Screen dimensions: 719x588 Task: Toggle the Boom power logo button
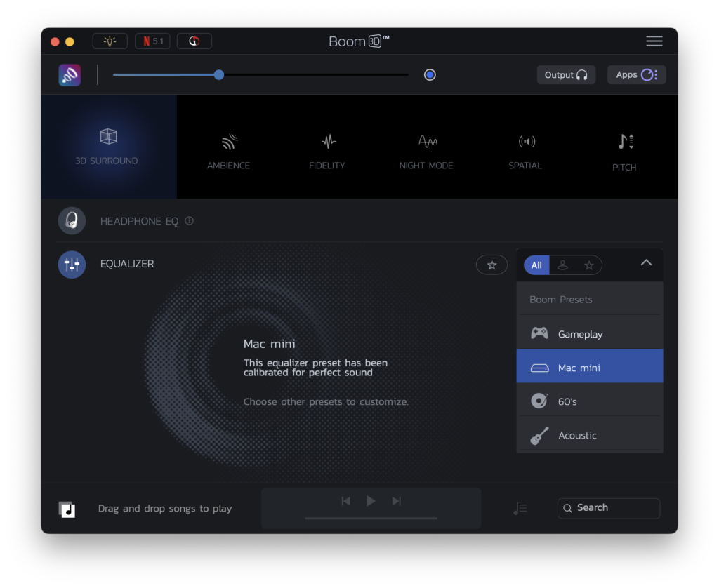click(70, 75)
